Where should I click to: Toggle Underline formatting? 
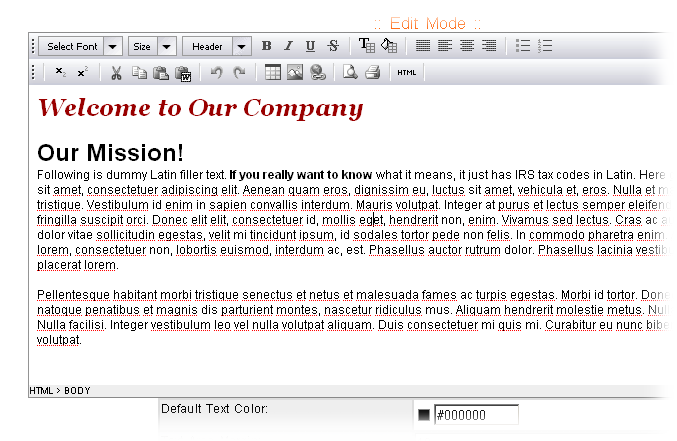(x=310, y=46)
